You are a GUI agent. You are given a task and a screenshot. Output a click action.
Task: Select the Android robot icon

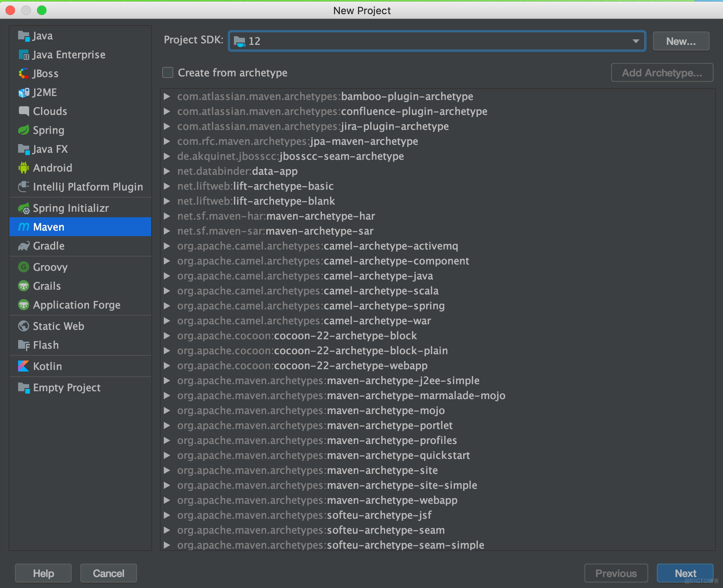coord(24,168)
